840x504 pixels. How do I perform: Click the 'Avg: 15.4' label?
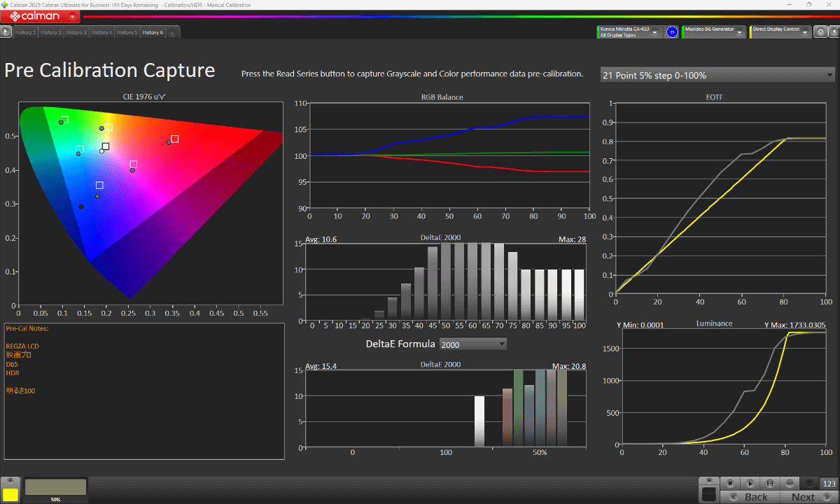click(321, 366)
